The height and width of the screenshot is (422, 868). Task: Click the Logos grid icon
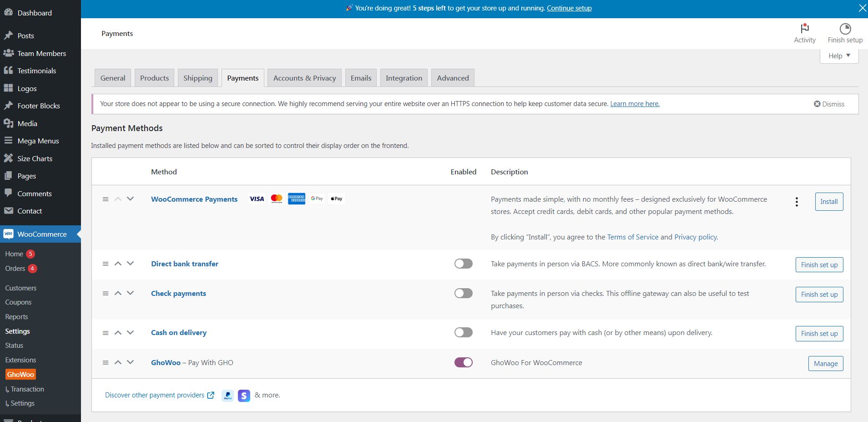(8, 88)
